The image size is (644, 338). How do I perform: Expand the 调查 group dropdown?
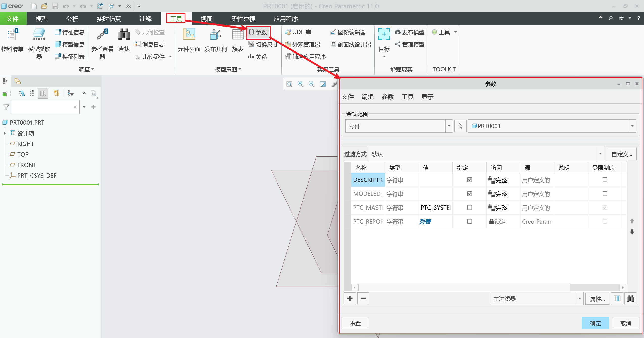pos(86,69)
